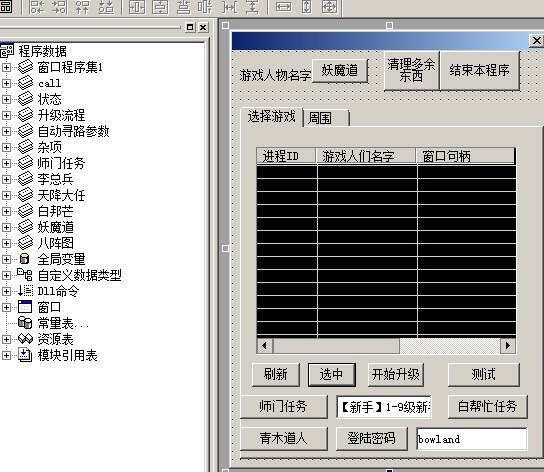This screenshot has width=544, height=472.
Task: Expand the 师门任务 tree node
Action: pyautogui.click(x=6, y=163)
